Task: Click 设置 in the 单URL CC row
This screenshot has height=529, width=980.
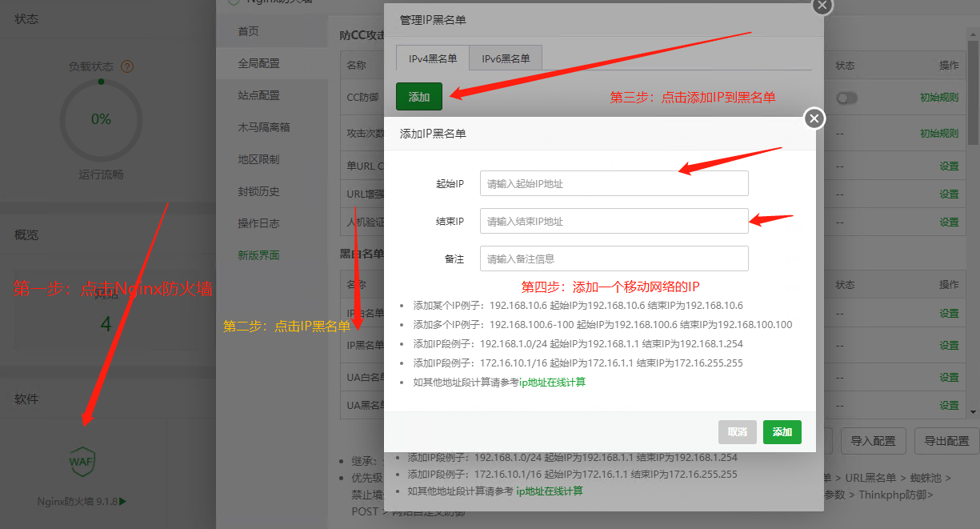Action: (x=949, y=166)
